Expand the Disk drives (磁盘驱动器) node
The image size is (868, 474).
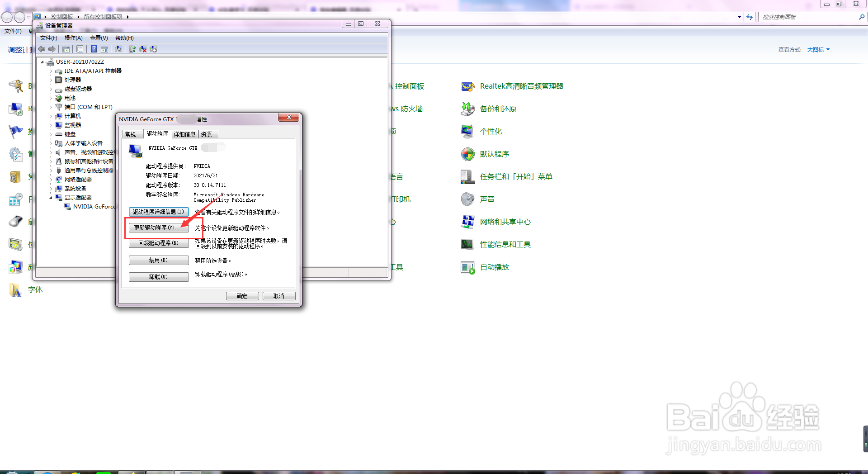pyautogui.click(x=51, y=89)
